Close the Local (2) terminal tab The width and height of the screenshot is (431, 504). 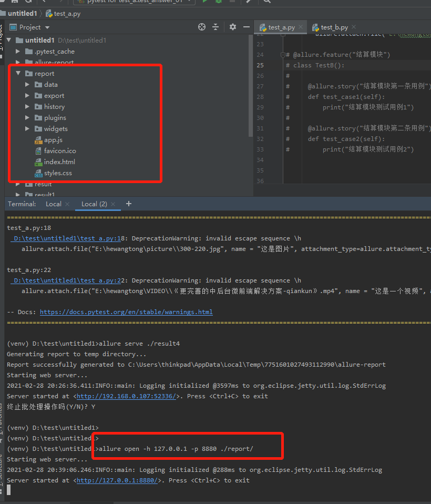coord(113,204)
